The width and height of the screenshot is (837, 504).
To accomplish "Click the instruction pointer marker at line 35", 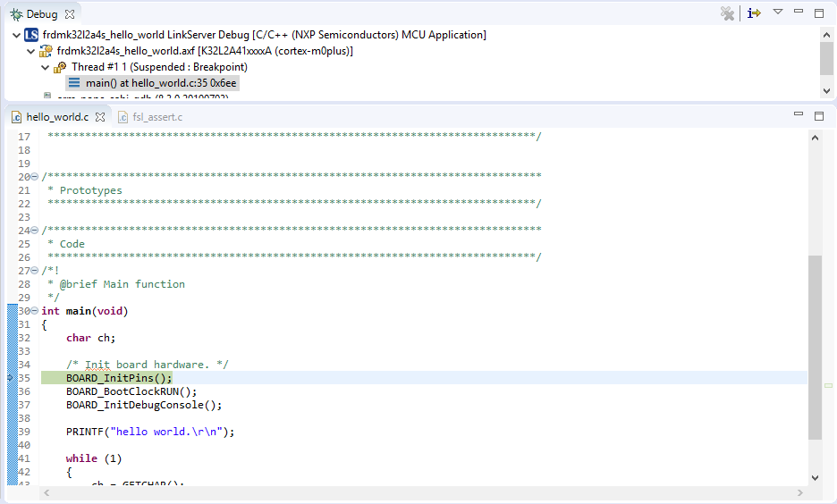I will [11, 378].
